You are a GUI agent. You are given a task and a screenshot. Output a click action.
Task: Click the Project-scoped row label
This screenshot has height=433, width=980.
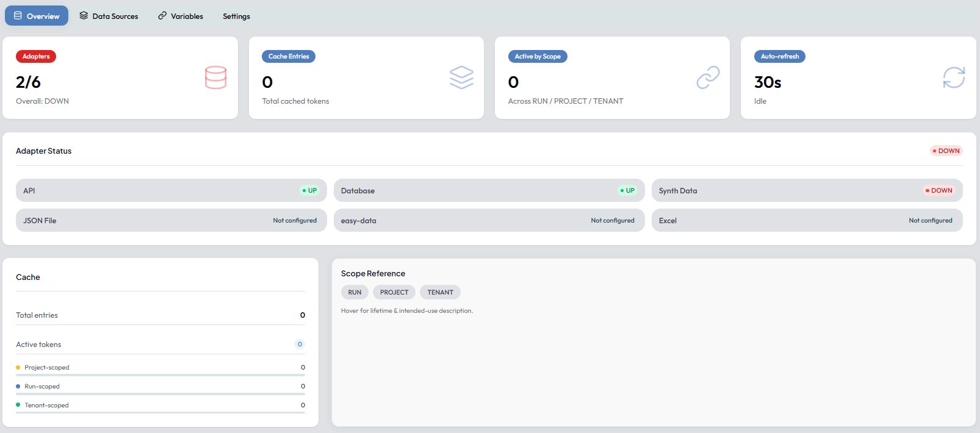[47, 367]
